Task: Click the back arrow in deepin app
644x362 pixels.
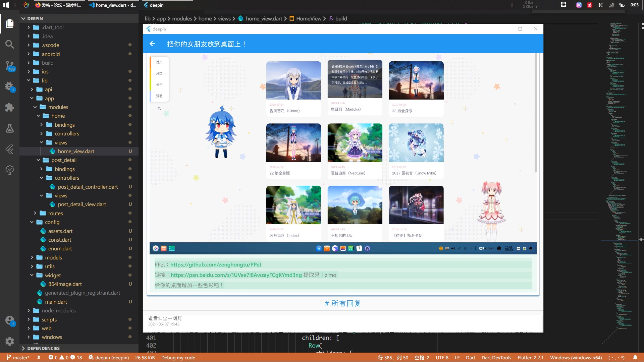Action: pyautogui.click(x=152, y=44)
